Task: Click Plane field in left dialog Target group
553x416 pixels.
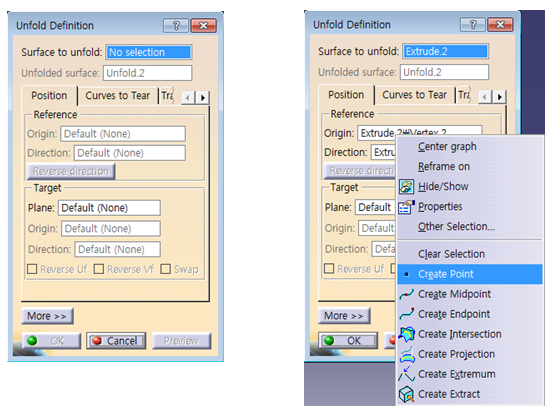Action: click(109, 208)
